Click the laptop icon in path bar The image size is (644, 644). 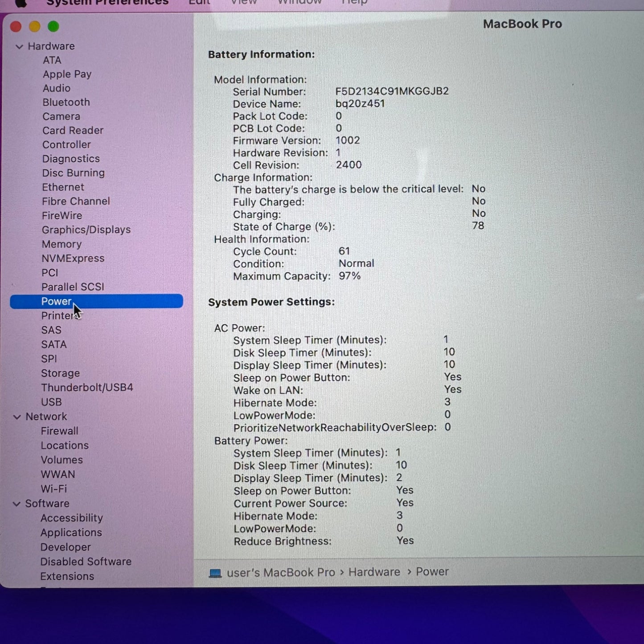point(215,573)
